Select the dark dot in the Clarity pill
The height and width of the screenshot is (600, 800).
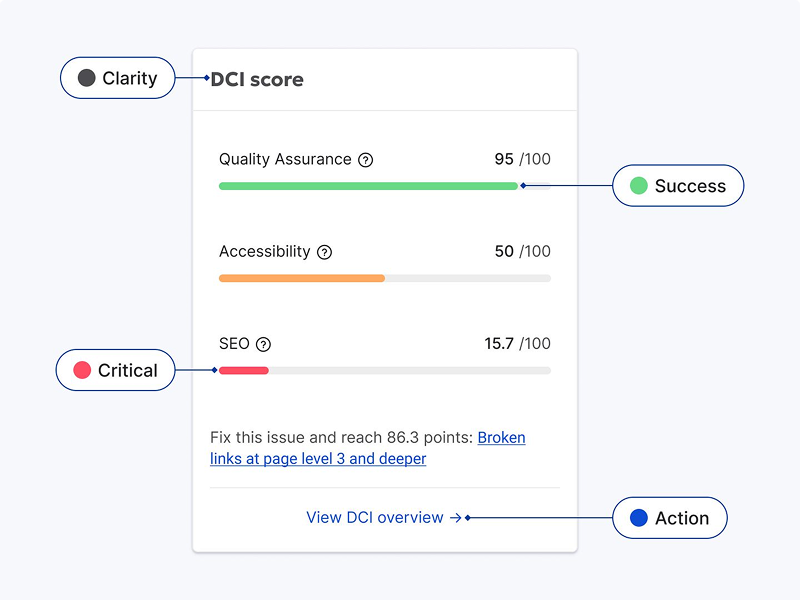point(86,77)
